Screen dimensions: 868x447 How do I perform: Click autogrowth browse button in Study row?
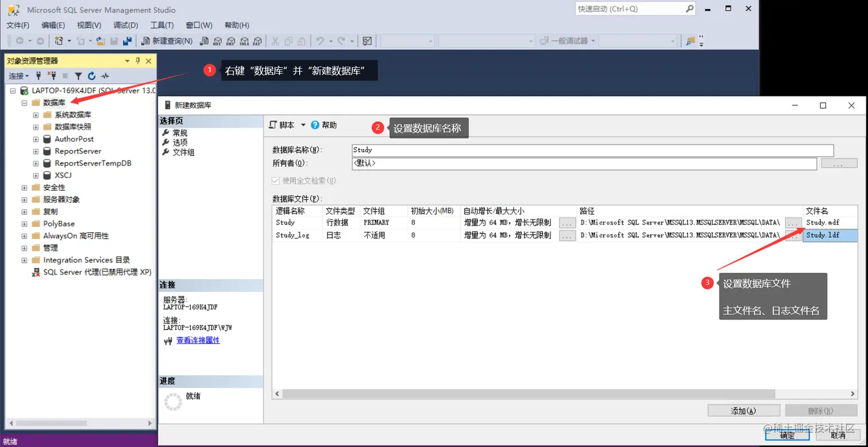567,222
